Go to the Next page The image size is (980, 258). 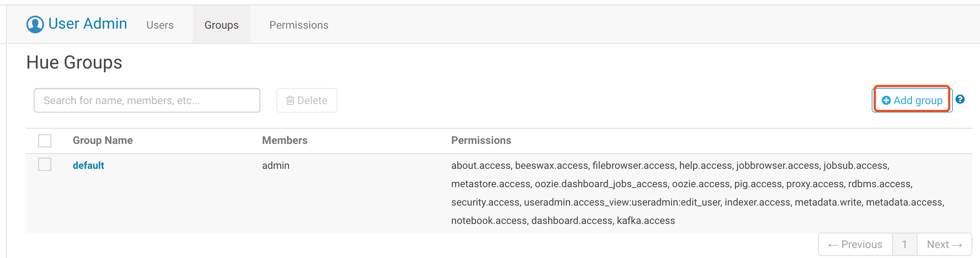(944, 244)
